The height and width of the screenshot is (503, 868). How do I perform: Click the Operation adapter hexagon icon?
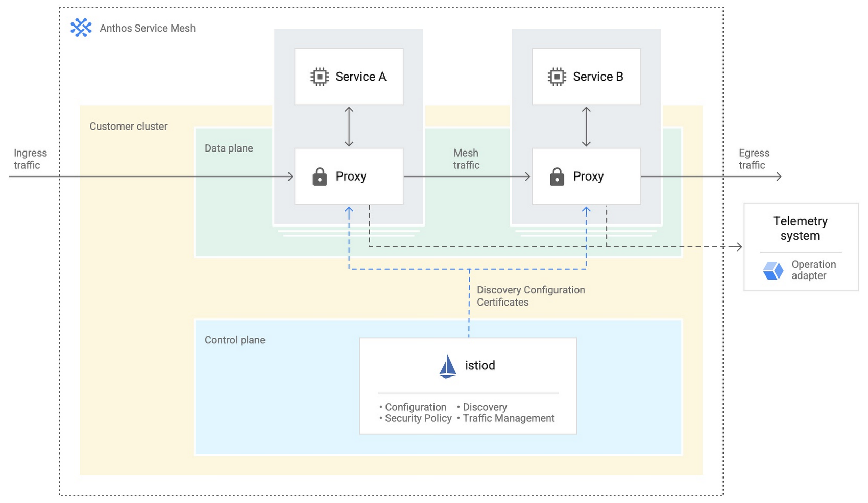[x=773, y=270]
